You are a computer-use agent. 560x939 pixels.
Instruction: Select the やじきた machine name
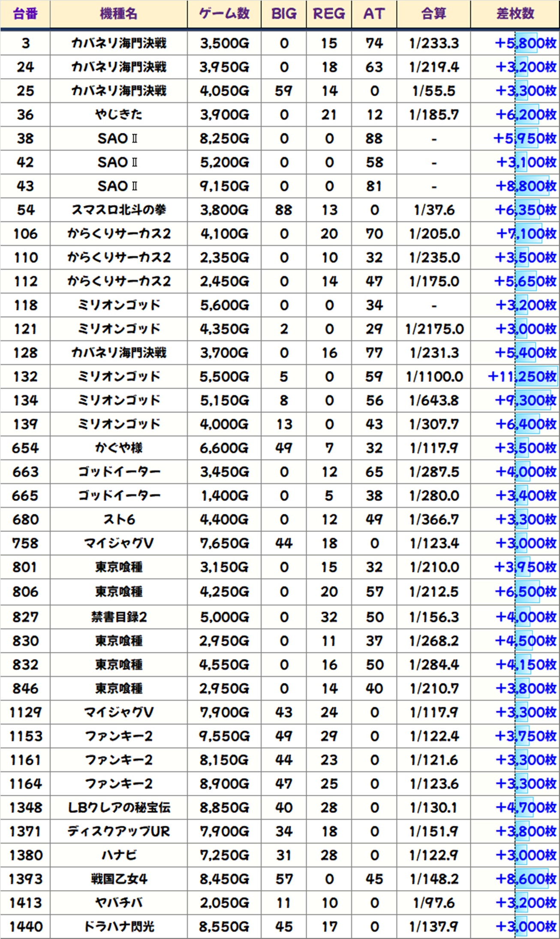[x=118, y=115]
